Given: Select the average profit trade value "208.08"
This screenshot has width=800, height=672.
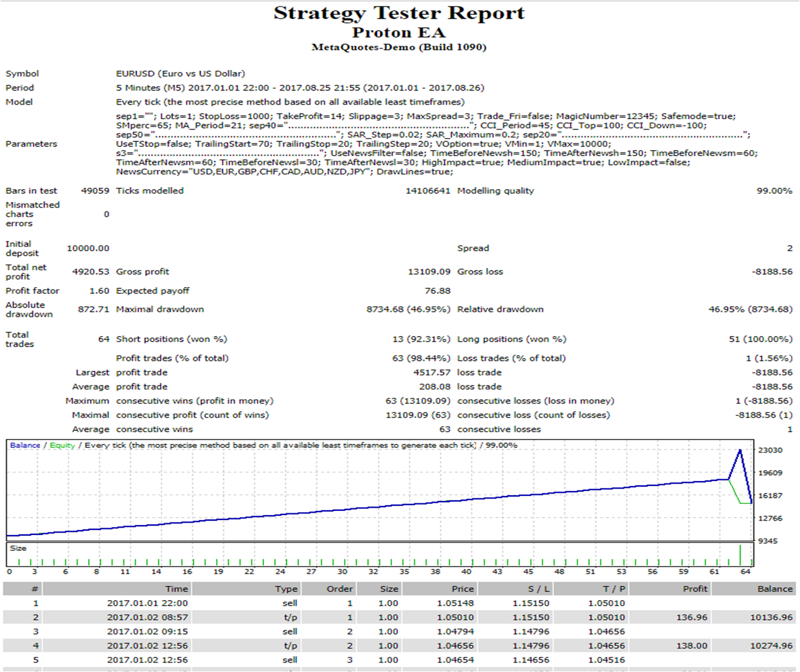Looking at the screenshot, I should click(435, 387).
